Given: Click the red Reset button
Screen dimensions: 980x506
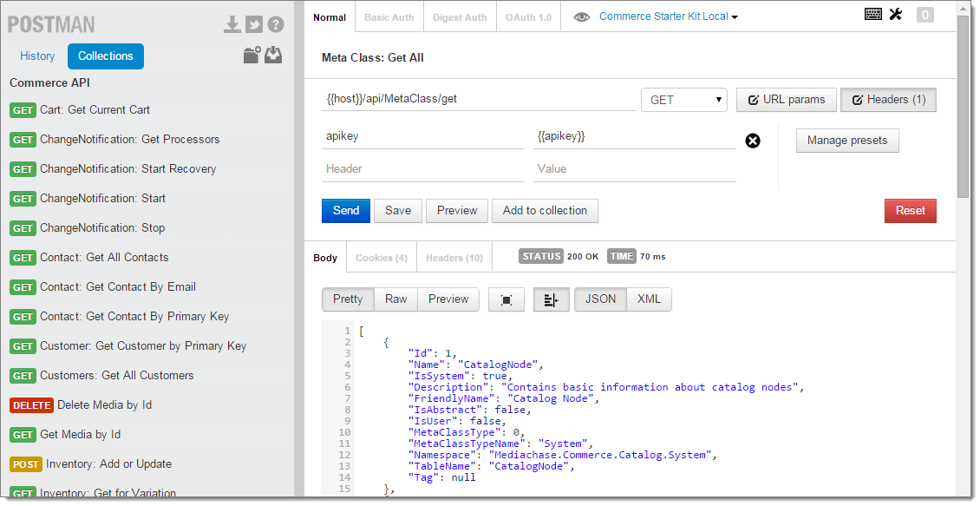Looking at the screenshot, I should [x=910, y=211].
